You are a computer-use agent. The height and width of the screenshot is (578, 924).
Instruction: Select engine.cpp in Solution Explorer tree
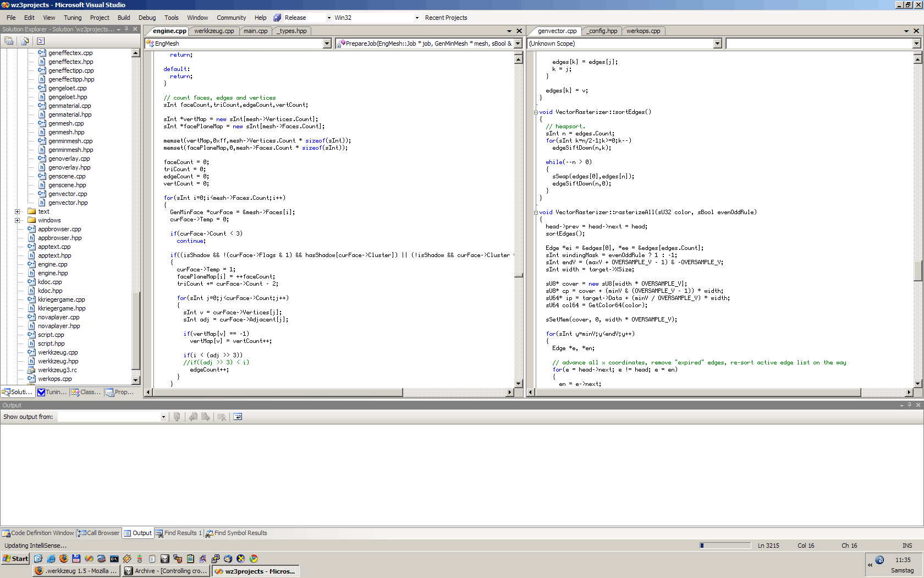point(52,264)
